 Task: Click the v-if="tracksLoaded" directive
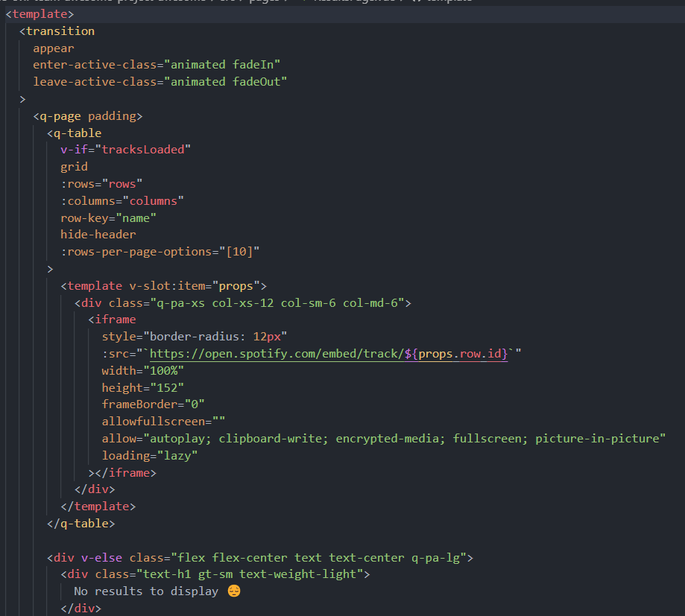125,150
